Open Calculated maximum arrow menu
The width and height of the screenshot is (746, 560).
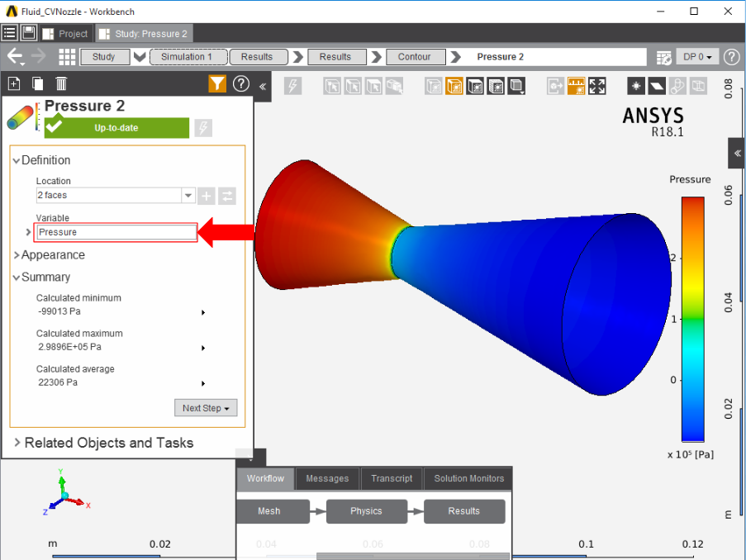pyautogui.click(x=203, y=349)
